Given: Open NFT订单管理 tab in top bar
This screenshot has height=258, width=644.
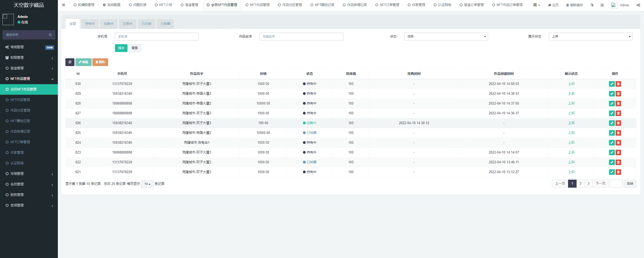Looking at the screenshot, I should 387,5.
